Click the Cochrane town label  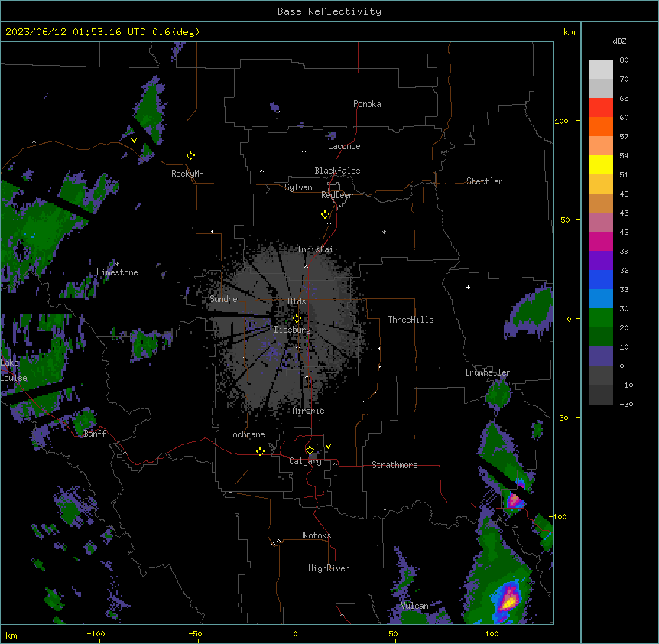246,434
